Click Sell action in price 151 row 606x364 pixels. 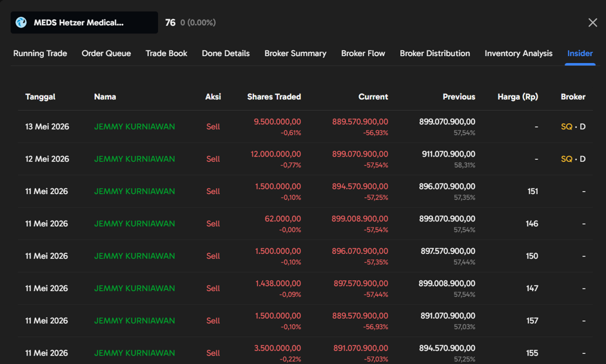click(213, 191)
